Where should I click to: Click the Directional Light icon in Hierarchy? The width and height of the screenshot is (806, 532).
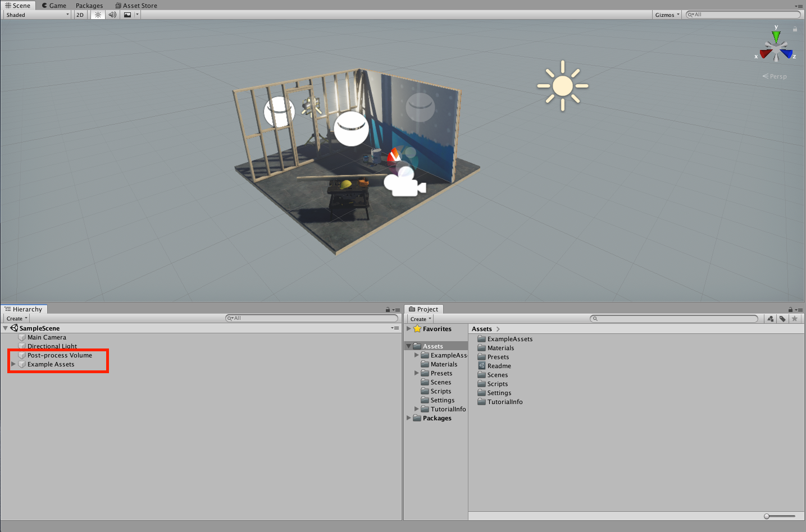[x=21, y=346]
